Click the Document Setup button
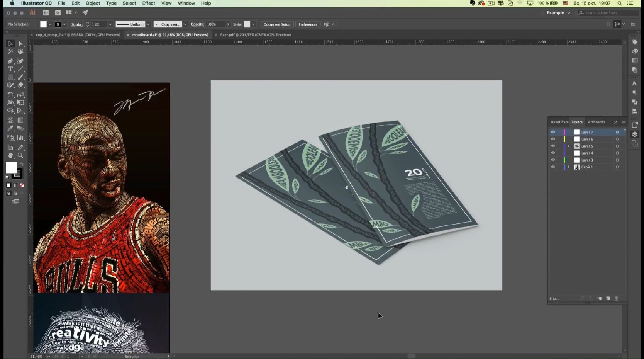Viewport: 644px width, 359px height. click(277, 24)
